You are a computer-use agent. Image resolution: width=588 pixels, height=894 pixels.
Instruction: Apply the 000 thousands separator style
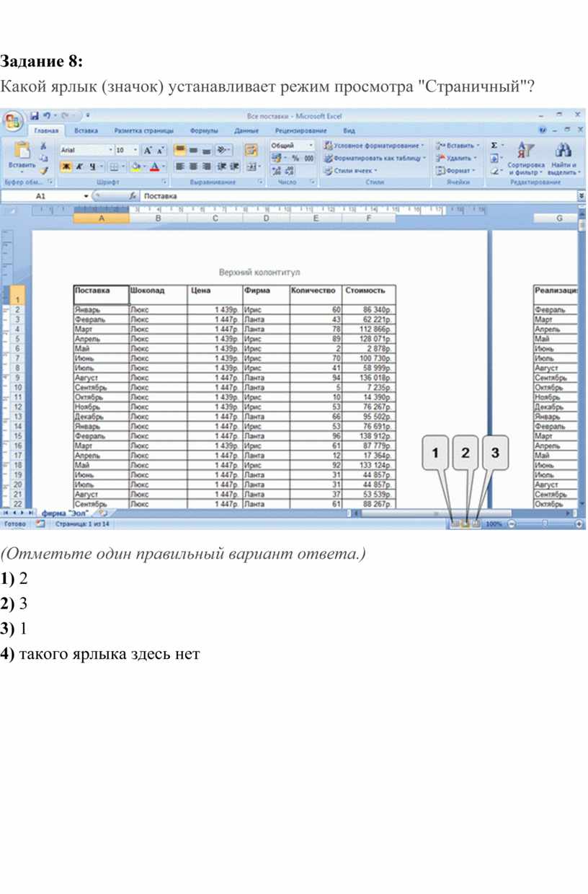308,158
